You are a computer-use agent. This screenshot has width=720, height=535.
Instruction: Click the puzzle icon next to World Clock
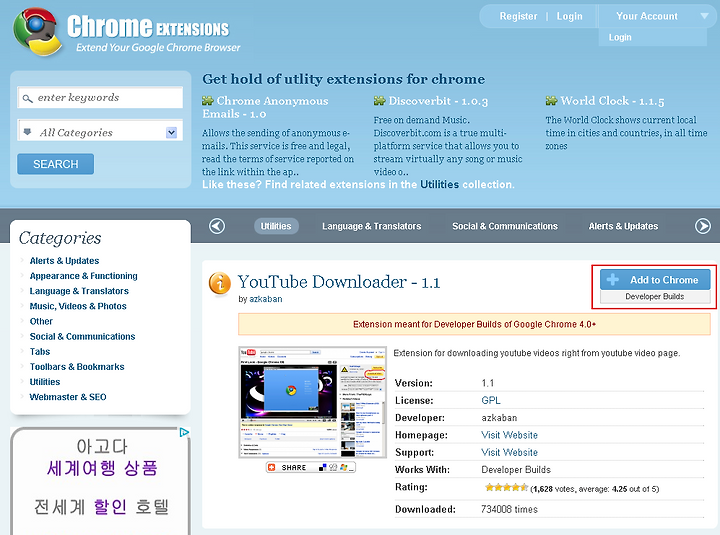(x=551, y=101)
